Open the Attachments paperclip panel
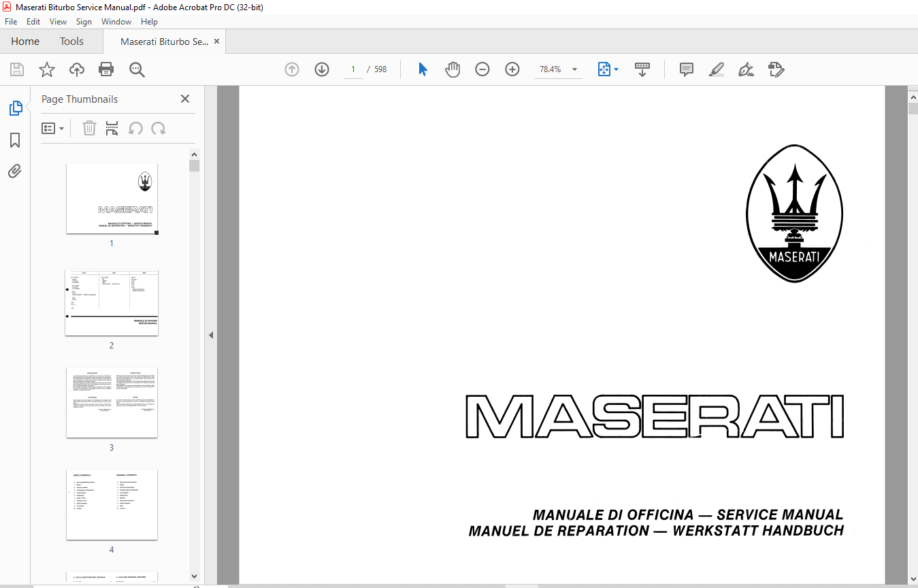 tap(15, 171)
